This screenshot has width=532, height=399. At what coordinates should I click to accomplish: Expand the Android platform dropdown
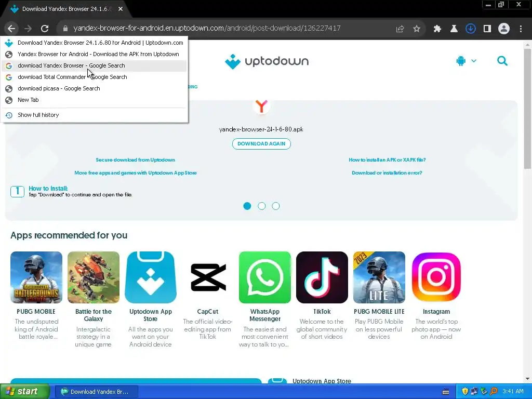474,61
